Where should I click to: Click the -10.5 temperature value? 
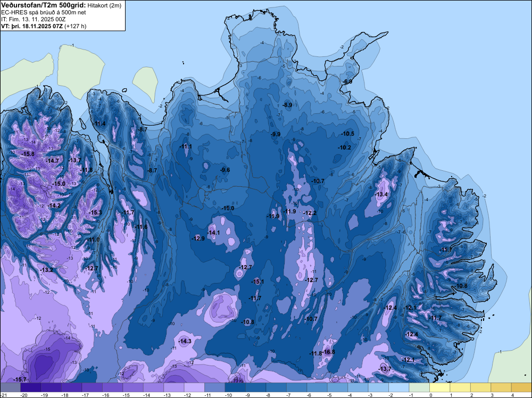tap(348, 134)
